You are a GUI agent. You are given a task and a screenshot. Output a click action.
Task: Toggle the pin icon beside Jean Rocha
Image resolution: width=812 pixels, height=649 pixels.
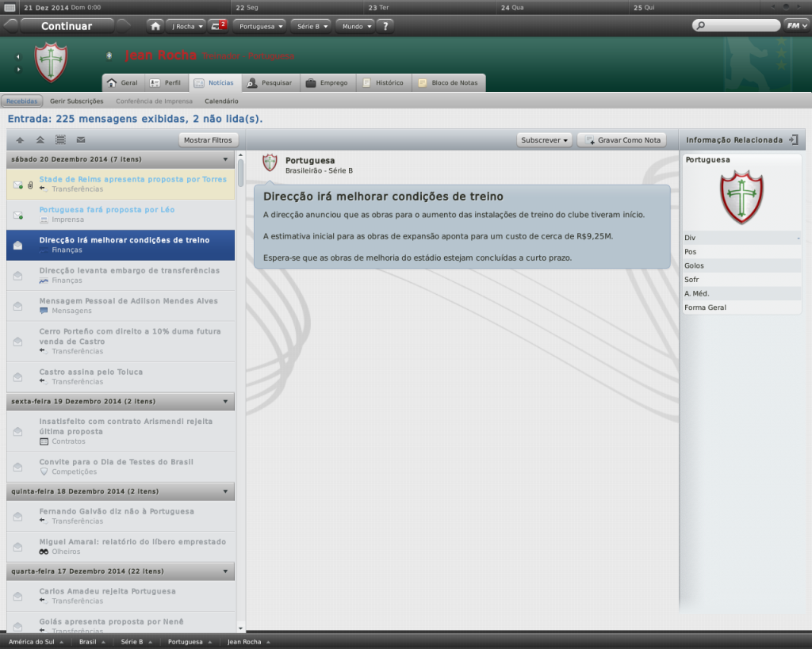tap(109, 55)
